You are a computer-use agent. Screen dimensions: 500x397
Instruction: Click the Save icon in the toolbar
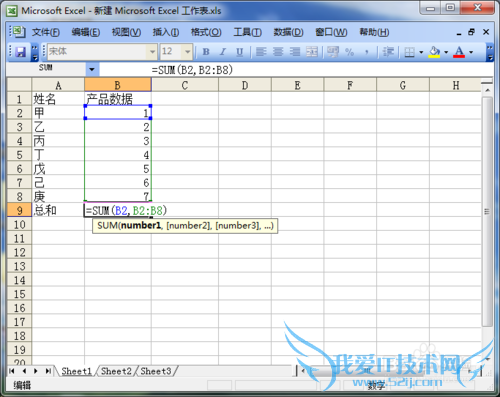click(21, 52)
